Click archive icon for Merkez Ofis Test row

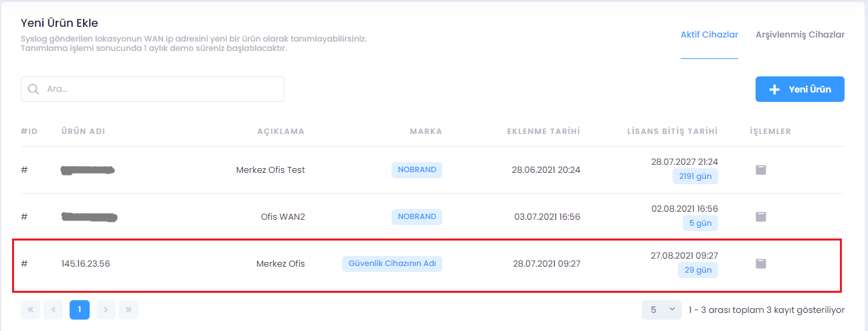[761, 170]
